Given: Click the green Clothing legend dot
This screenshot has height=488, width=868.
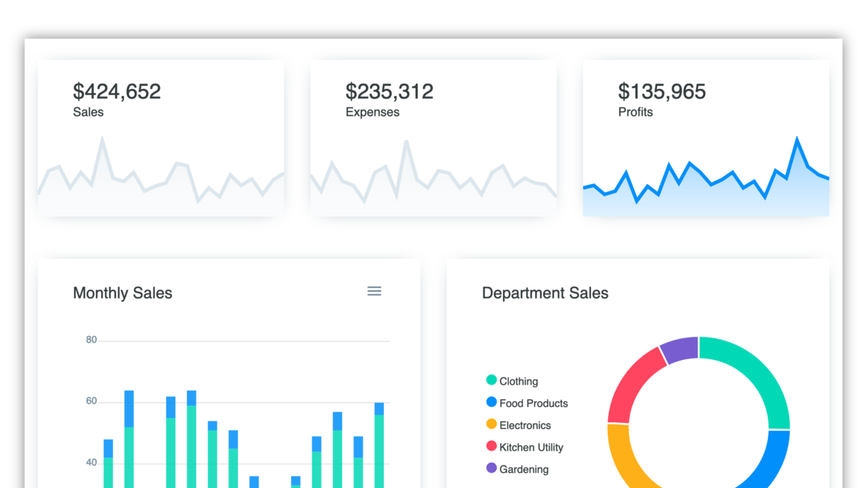Looking at the screenshot, I should [492, 380].
